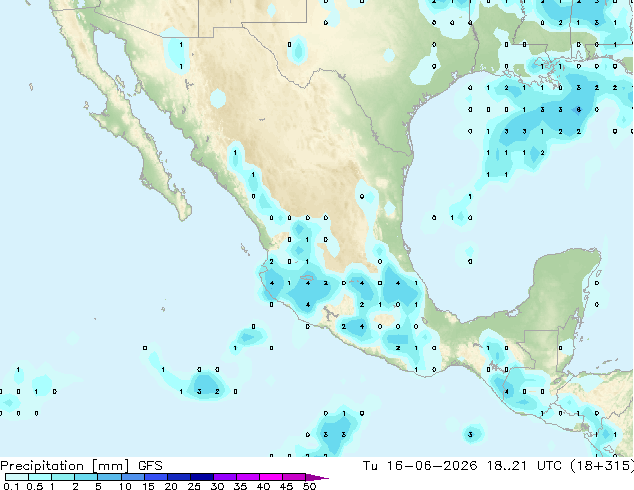Click the 45–50 mm legend color swatch
Screen dimensions: 634x490
[294, 477]
